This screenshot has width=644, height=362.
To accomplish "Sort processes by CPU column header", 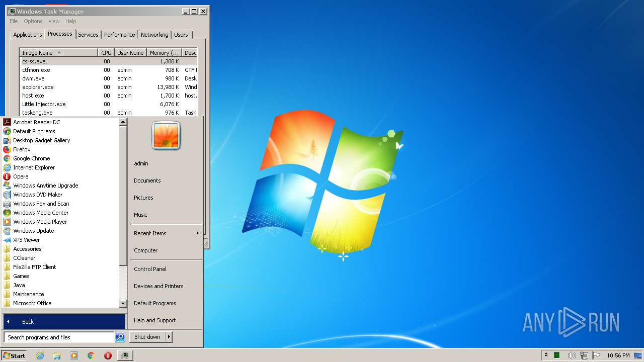I will tap(106, 53).
